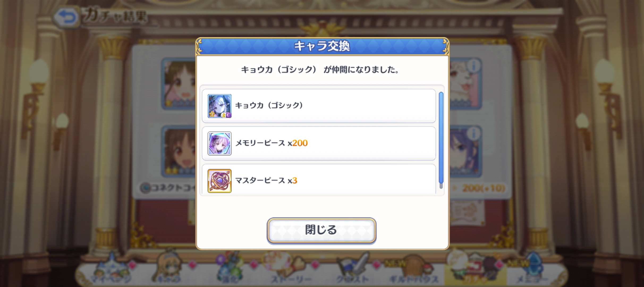Open info on the lower-right character card
The width and height of the screenshot is (644, 287).
point(474,133)
